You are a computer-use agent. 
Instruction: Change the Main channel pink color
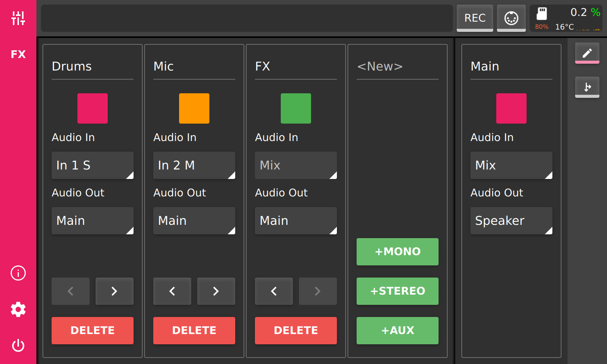click(511, 108)
